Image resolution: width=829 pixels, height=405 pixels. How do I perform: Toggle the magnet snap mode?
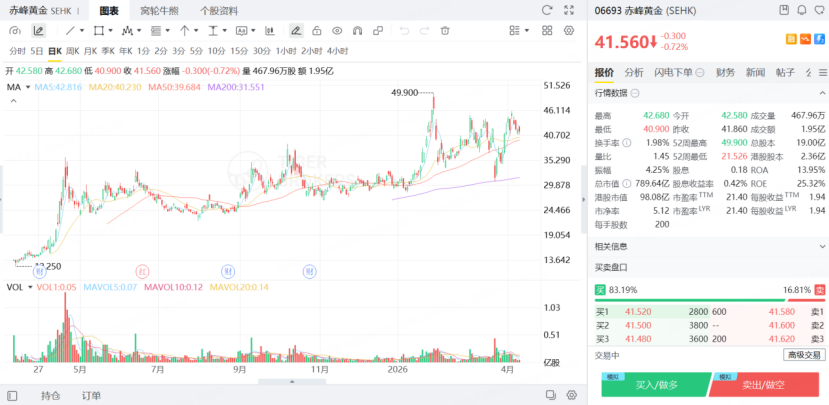pos(357,31)
